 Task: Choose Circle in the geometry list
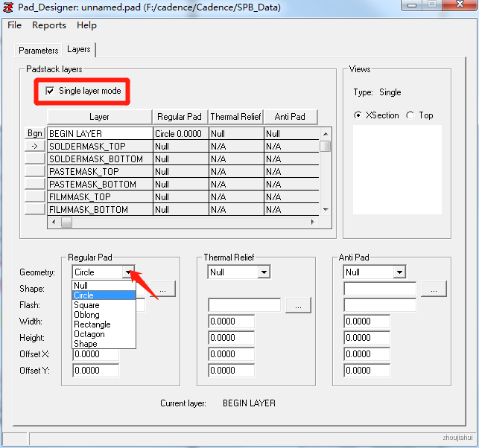[104, 295]
